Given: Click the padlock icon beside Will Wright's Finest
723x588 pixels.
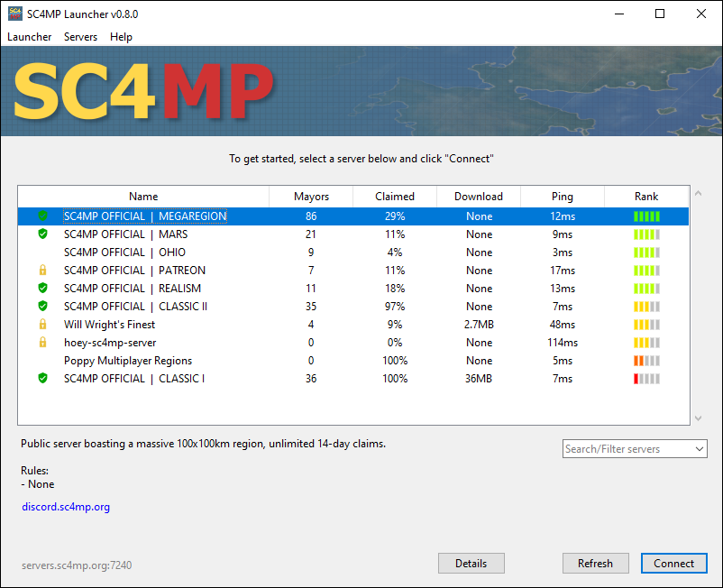Looking at the screenshot, I should (x=42, y=325).
